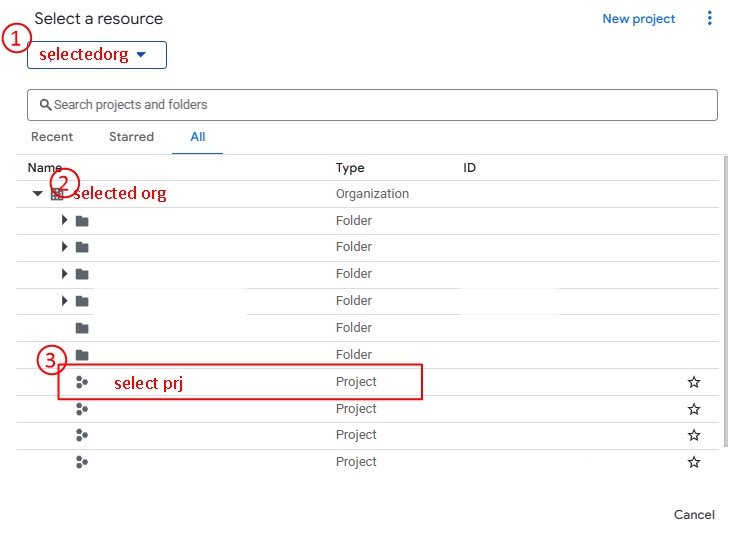Open the three-dot more options menu
Viewport: 730px width, 533px height.
click(x=709, y=18)
